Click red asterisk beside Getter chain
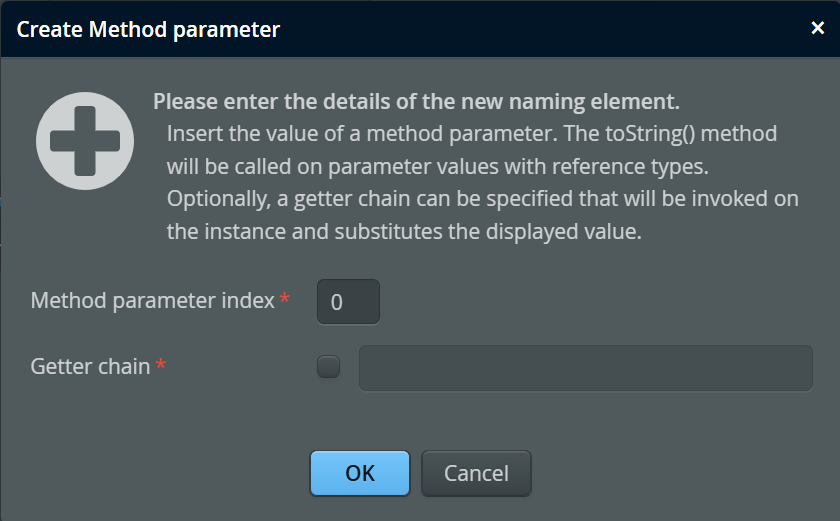 coord(161,366)
